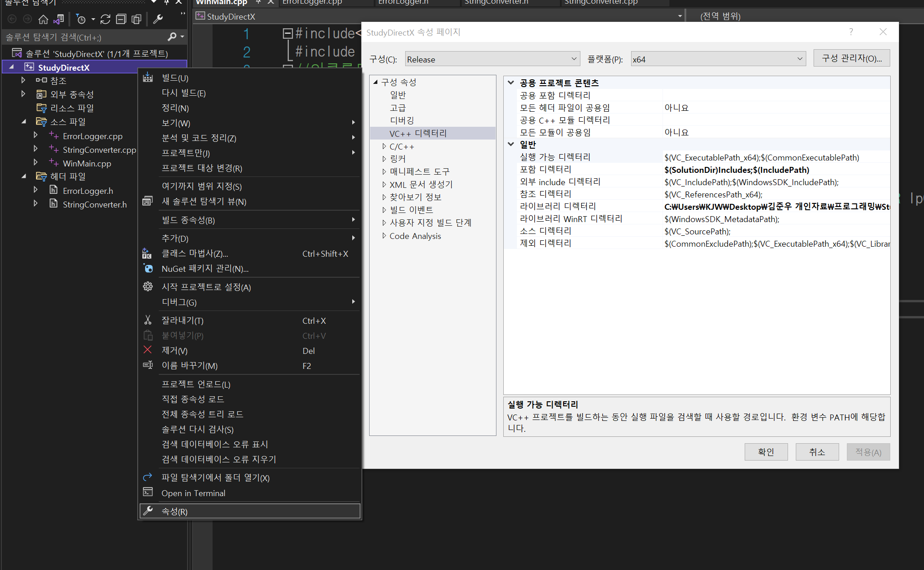Switch between solution and folder views
Screen dimensions: 924x570
click(x=58, y=19)
